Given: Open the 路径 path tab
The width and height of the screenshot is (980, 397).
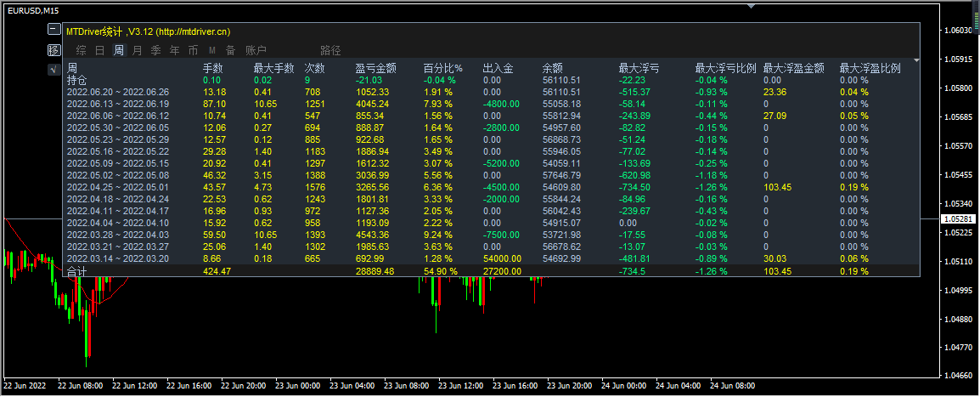Looking at the screenshot, I should click(330, 51).
